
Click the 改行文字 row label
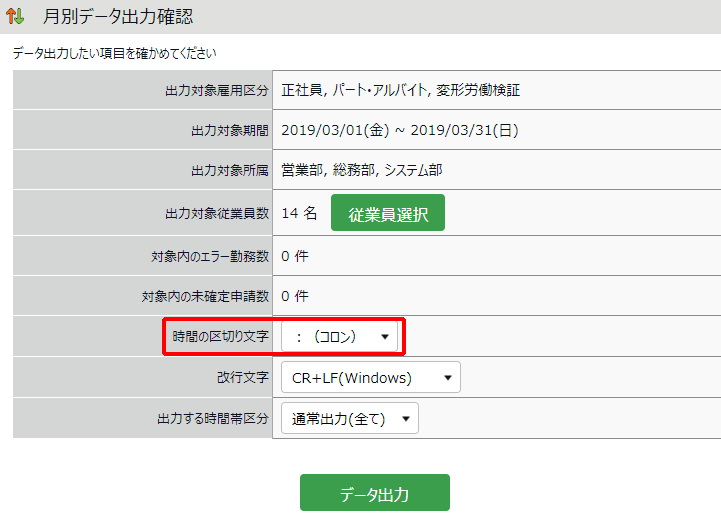point(243,377)
